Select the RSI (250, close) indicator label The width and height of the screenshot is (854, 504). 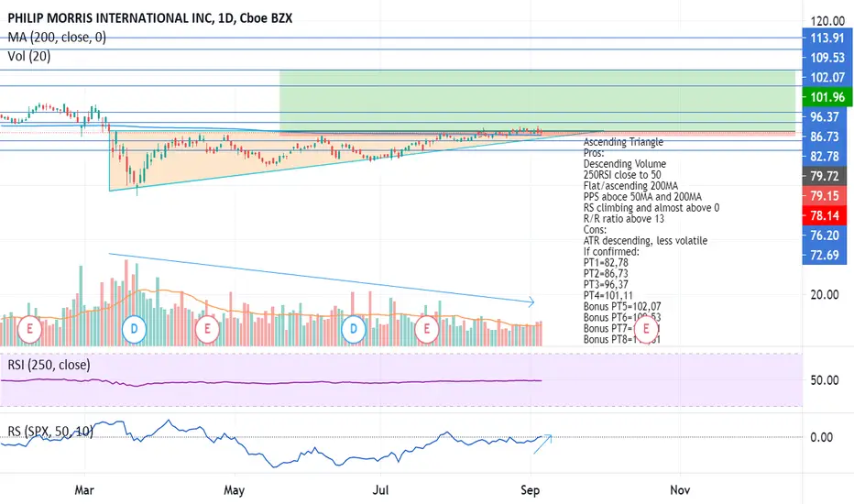point(49,365)
